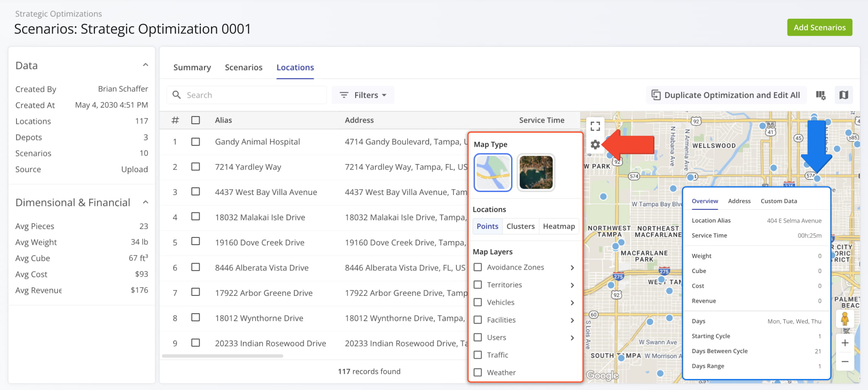Screen dimensions: 868x390
Task: Toggle map fullscreen mode icon
Action: click(x=595, y=126)
